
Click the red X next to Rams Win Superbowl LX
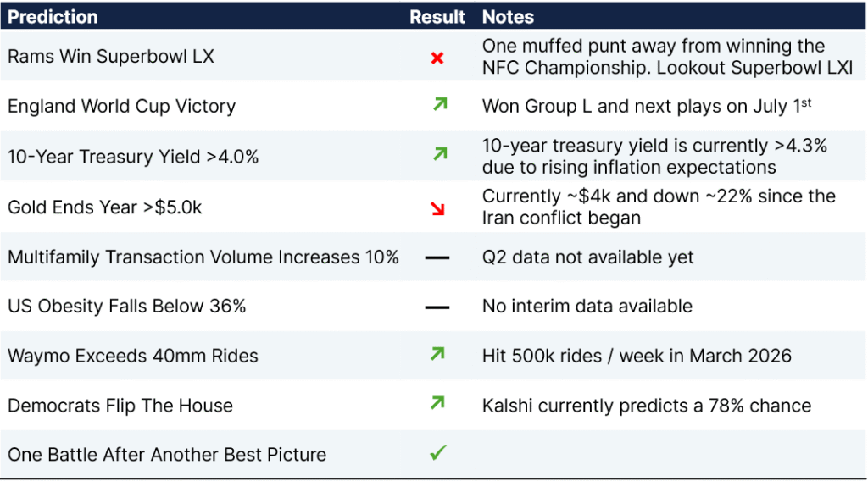437,58
